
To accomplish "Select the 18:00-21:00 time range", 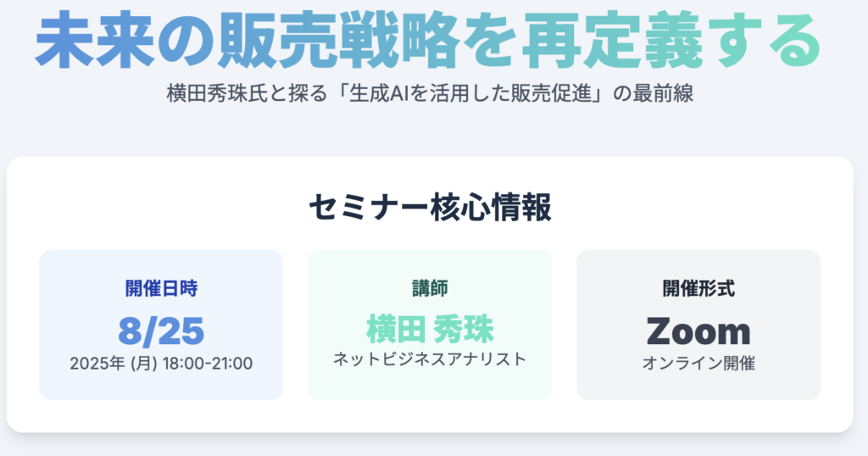I will 208,364.
